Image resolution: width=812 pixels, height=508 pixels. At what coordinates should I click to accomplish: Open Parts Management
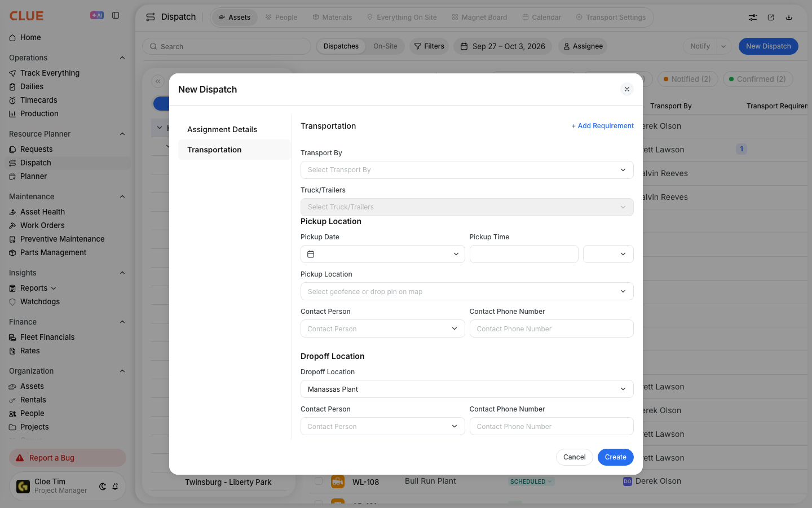[53, 252]
